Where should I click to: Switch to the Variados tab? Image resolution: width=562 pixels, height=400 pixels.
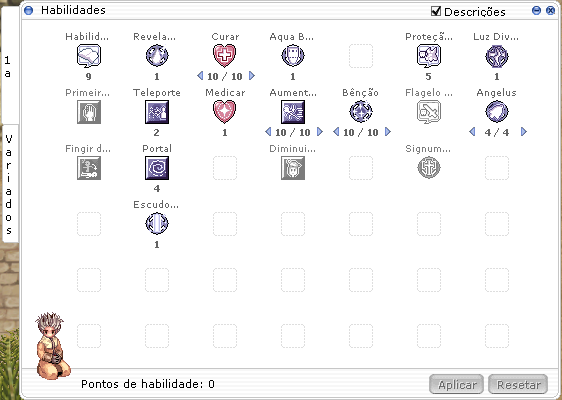click(9, 184)
